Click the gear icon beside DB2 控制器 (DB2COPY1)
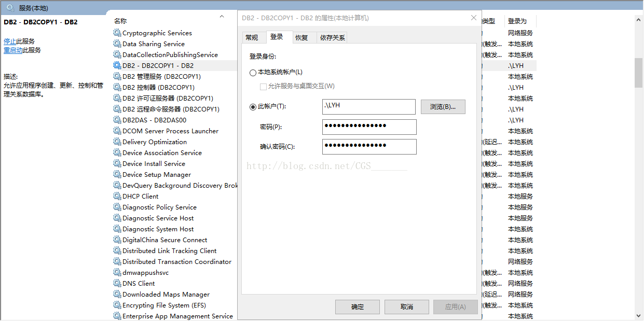This screenshot has height=321, width=644. 117,87
